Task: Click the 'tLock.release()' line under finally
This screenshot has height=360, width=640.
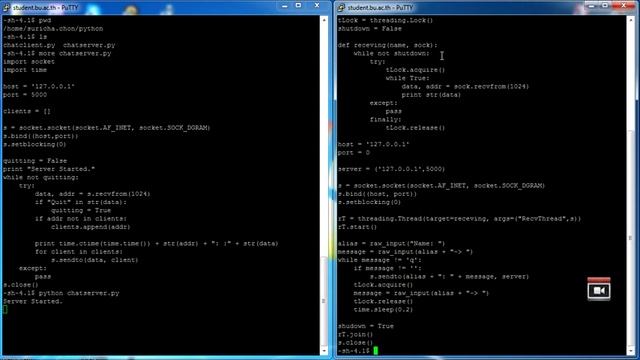Action: point(415,128)
